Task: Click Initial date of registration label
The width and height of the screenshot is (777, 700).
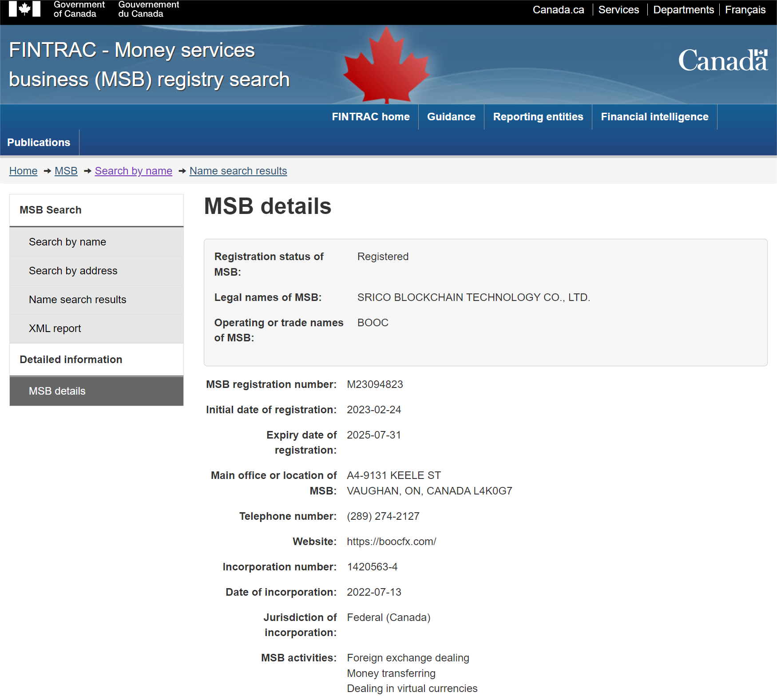Action: click(271, 410)
